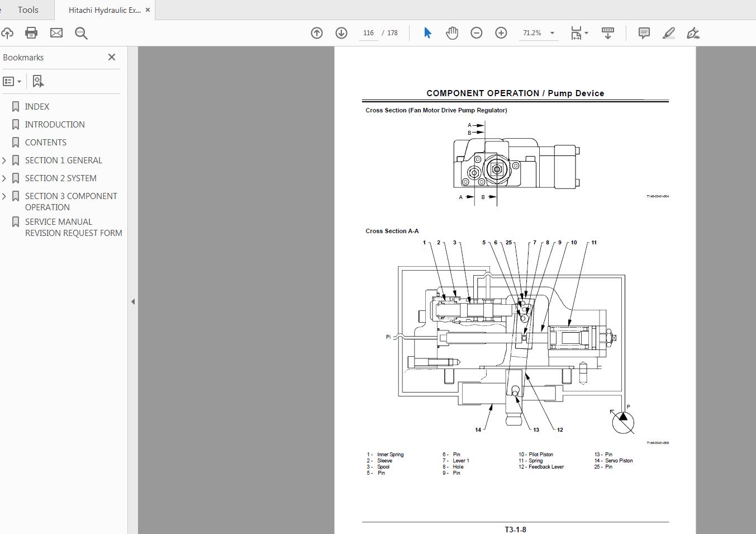Open the Find/search magnifier tool

(82, 33)
